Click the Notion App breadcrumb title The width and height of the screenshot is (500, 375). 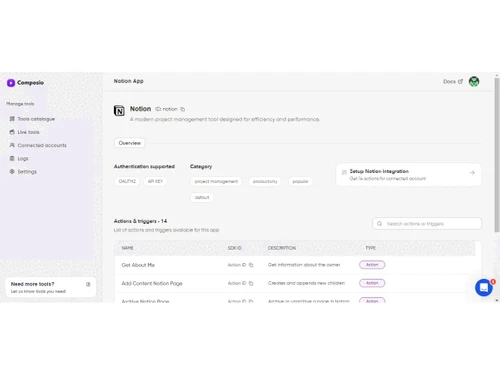128,81
